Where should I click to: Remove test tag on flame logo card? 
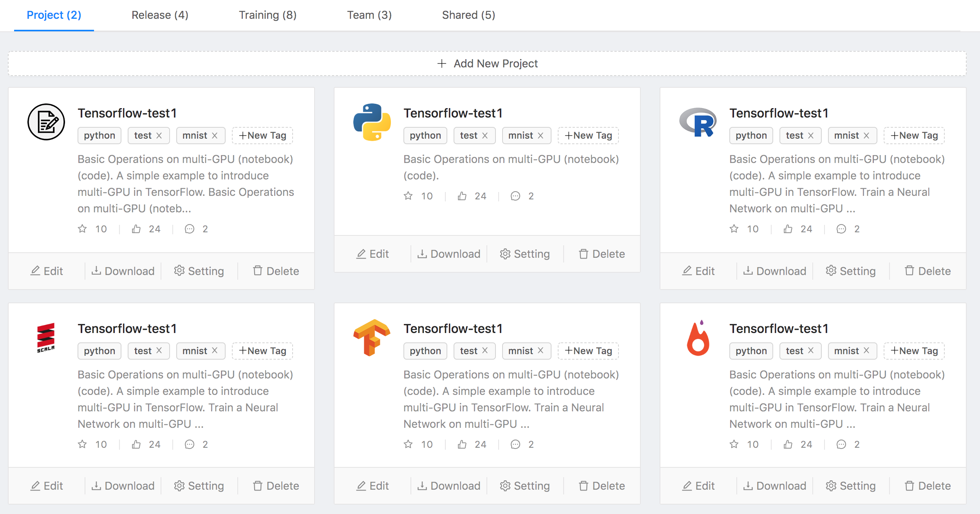pyautogui.click(x=811, y=351)
